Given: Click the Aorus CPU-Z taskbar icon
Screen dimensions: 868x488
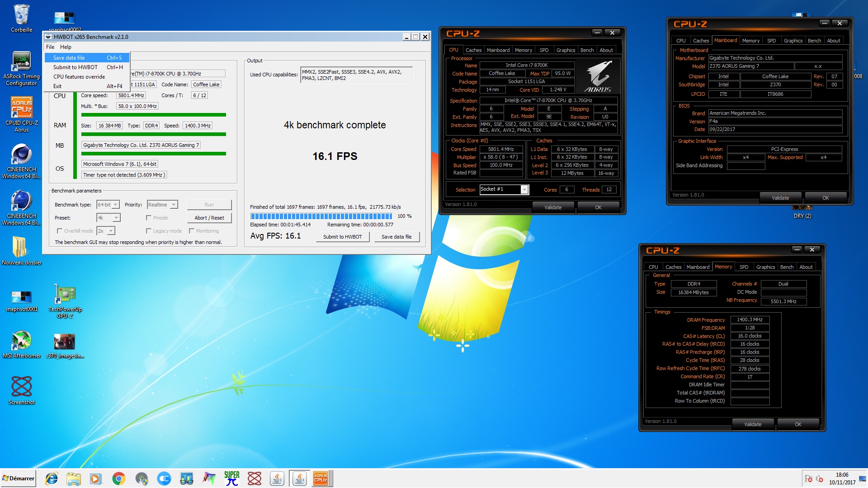Looking at the screenshot, I should (321, 479).
